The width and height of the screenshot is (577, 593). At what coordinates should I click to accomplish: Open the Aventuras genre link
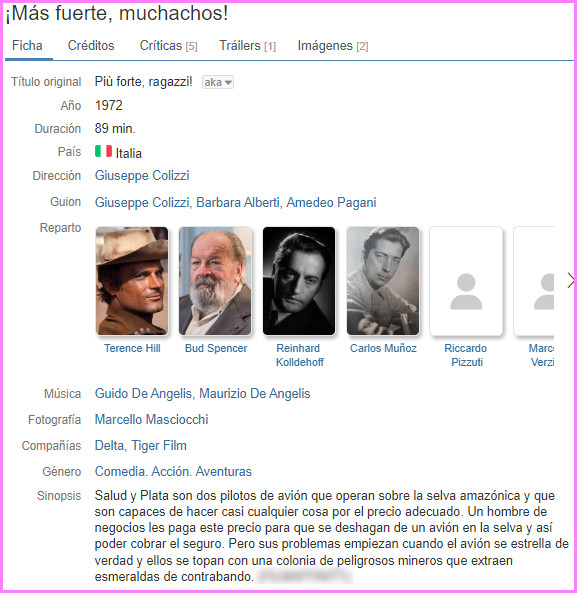224,472
